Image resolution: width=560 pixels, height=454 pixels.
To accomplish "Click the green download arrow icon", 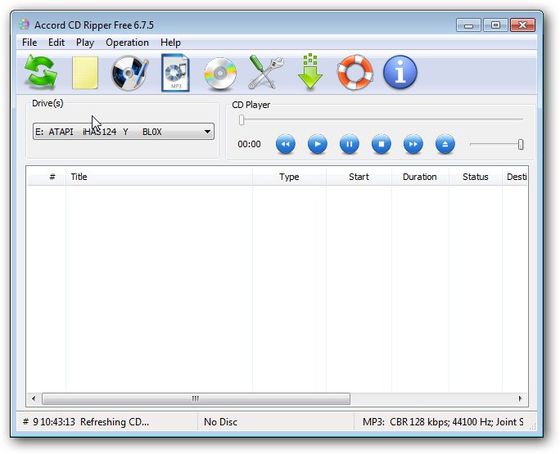I will click(310, 72).
